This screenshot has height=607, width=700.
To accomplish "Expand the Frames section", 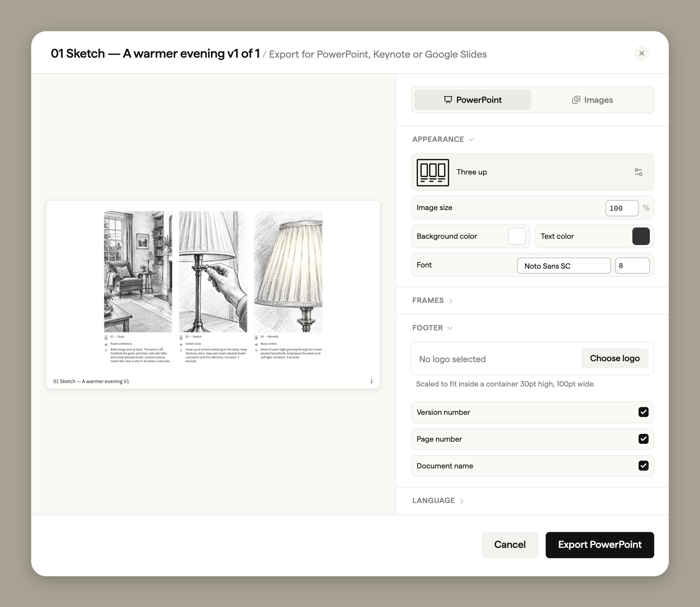I will pyautogui.click(x=432, y=300).
